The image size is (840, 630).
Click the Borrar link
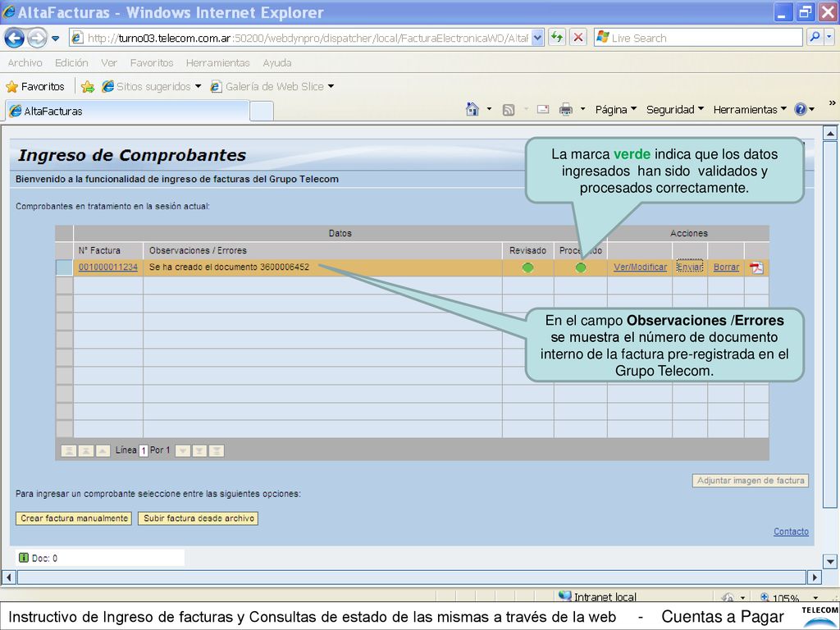click(x=726, y=267)
